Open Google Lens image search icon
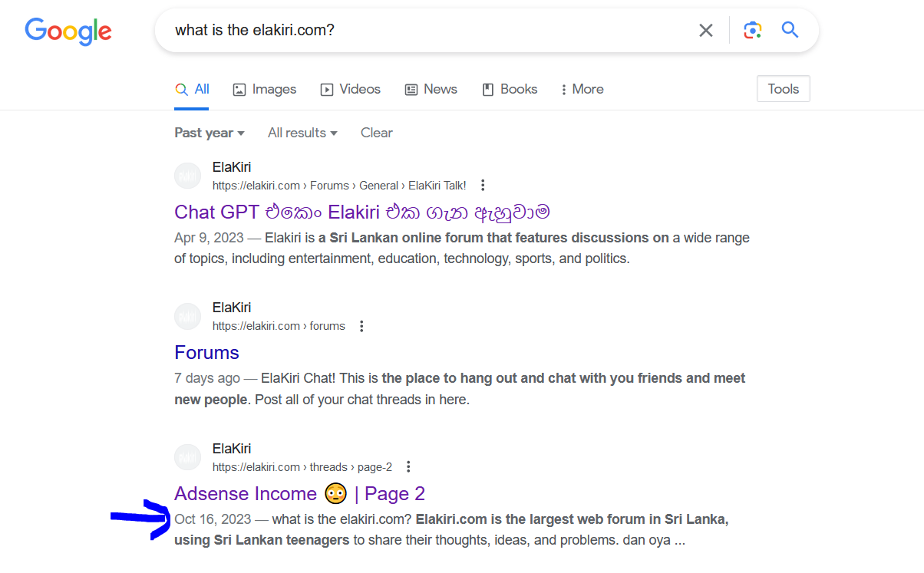Screen dimensions: 924x573 752,31
